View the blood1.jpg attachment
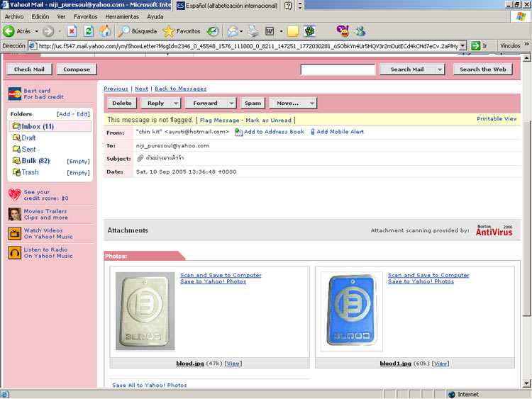The height and width of the screenshot is (399, 532). coord(440,364)
